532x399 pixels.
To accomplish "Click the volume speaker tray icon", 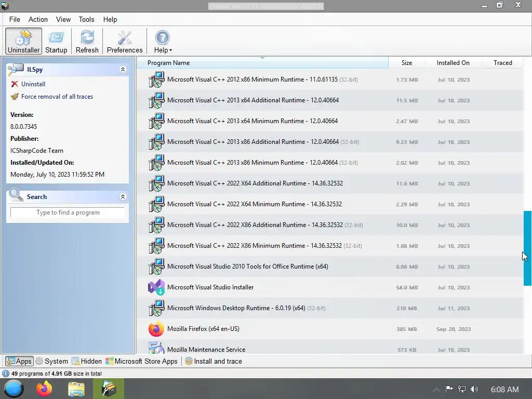I will coord(474,389).
